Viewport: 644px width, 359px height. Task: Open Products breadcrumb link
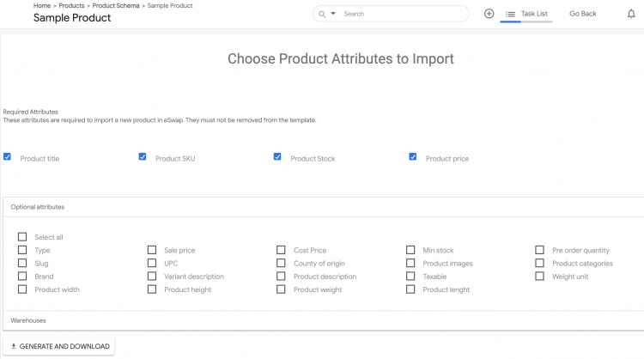click(71, 6)
